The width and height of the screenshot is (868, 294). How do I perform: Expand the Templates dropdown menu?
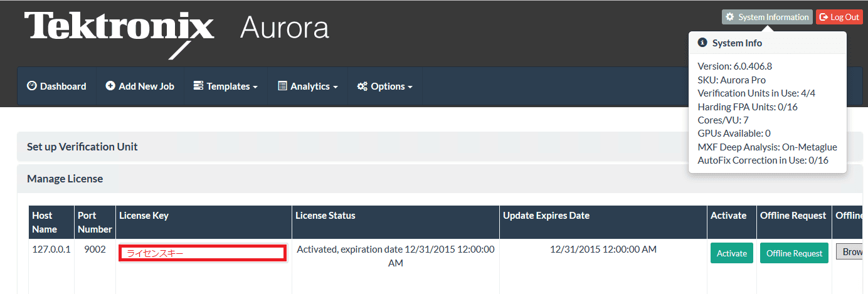click(226, 87)
